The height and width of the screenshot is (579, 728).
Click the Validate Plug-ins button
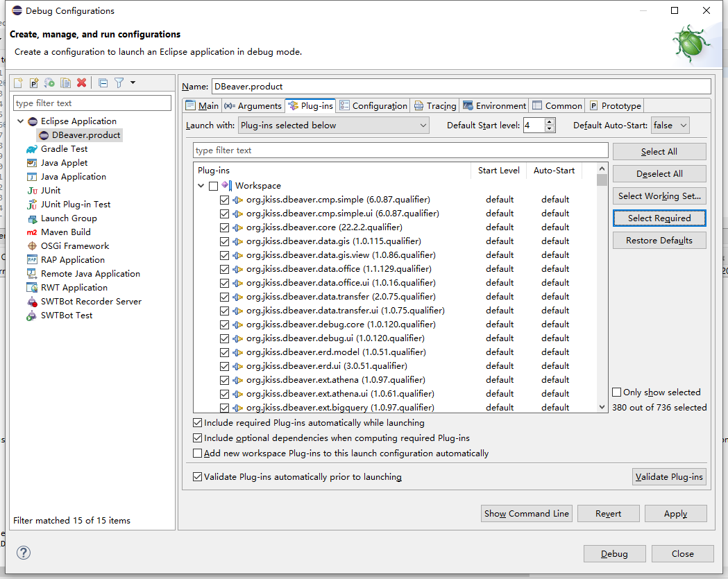click(669, 476)
